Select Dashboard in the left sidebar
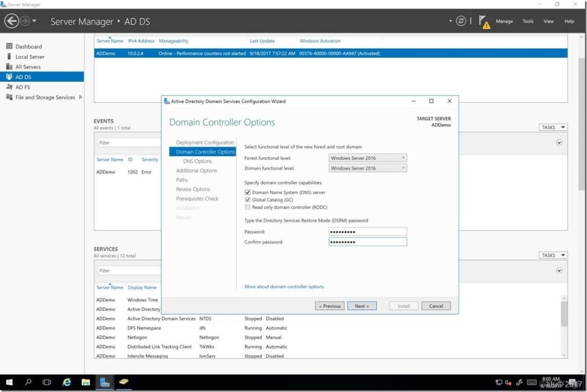Screen dimensions: 587x392 click(x=28, y=46)
